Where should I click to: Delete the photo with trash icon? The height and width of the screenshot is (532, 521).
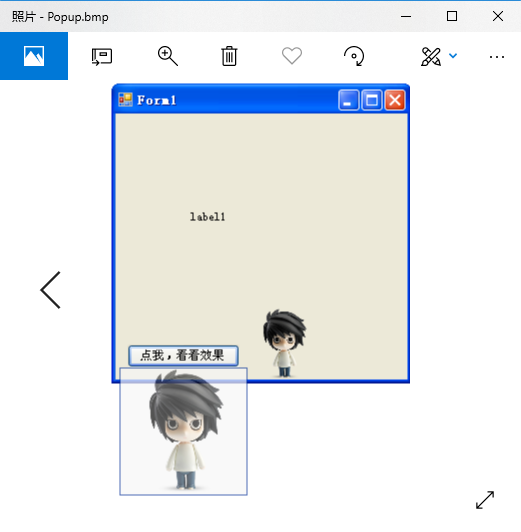(x=229, y=56)
